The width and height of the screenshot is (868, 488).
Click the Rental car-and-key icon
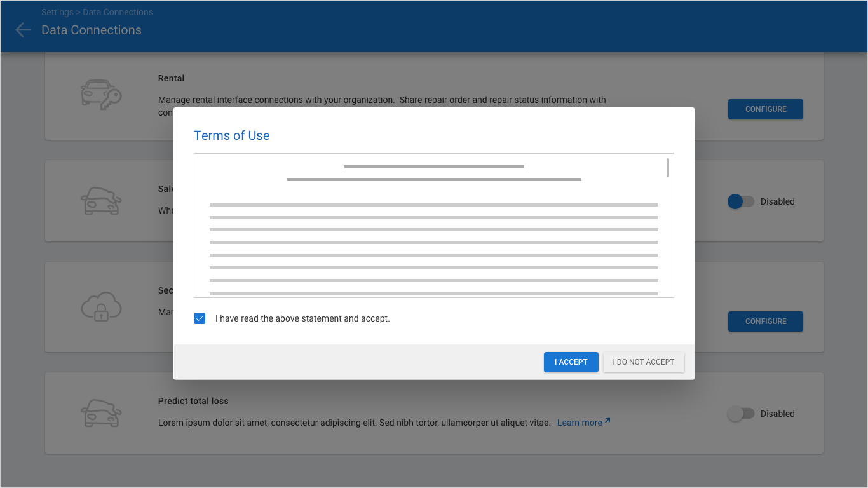pyautogui.click(x=101, y=95)
